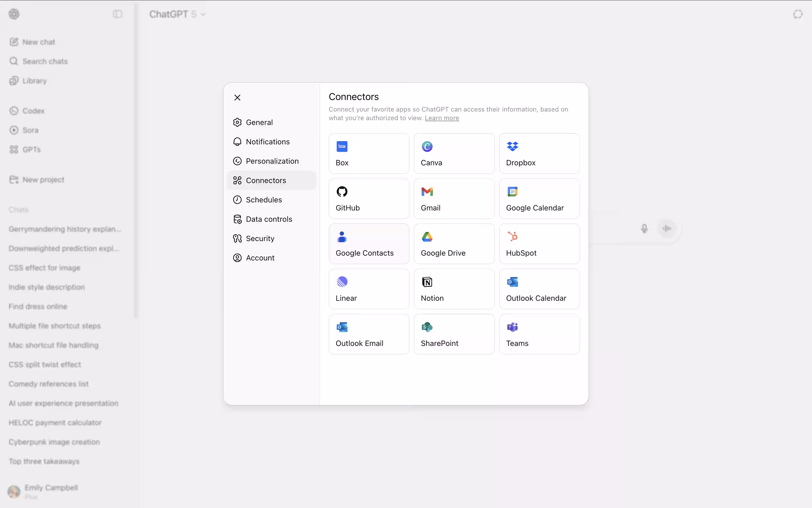Collapse the sidebar with the panel icon
812x508 pixels.
[117, 14]
